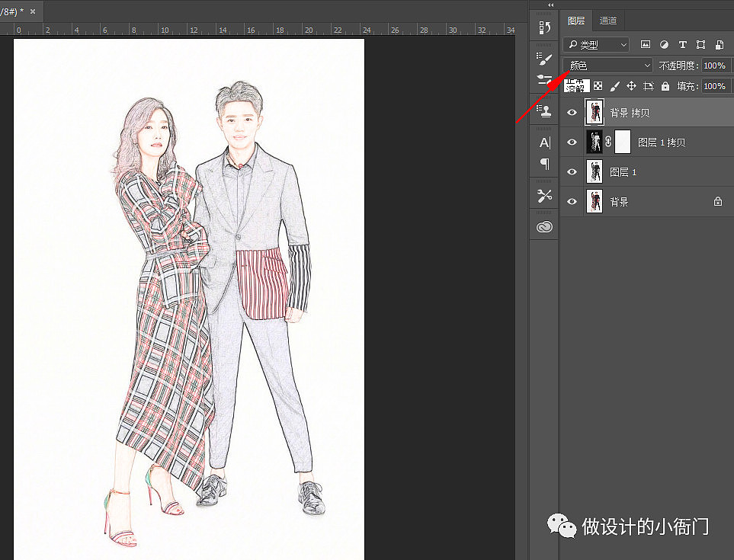734x560 pixels.
Task: Open the 颜色 blend mode dropdown
Action: [608, 66]
